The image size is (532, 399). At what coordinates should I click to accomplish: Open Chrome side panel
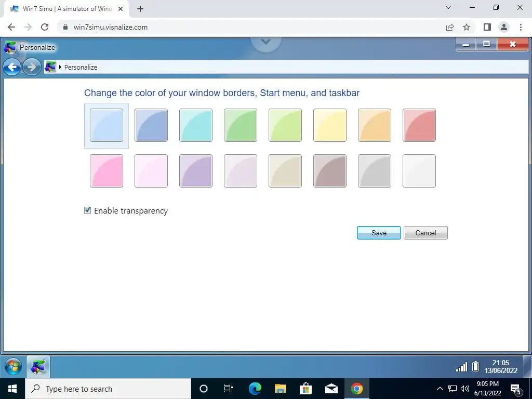click(x=487, y=27)
